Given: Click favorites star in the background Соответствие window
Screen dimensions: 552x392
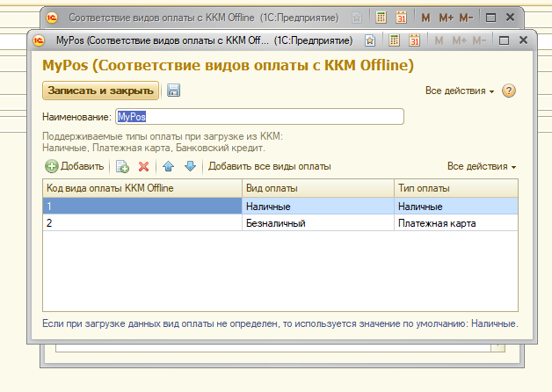Looking at the screenshot, I should 357,18.
